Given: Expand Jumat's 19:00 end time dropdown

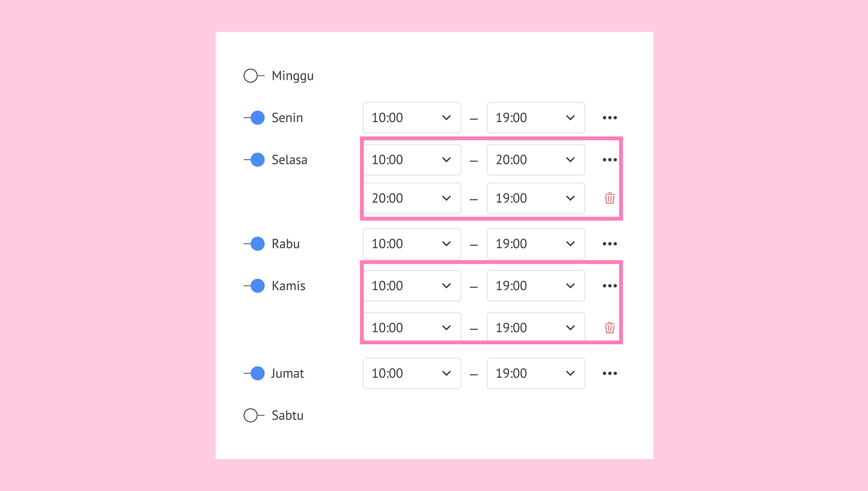Looking at the screenshot, I should (535, 373).
